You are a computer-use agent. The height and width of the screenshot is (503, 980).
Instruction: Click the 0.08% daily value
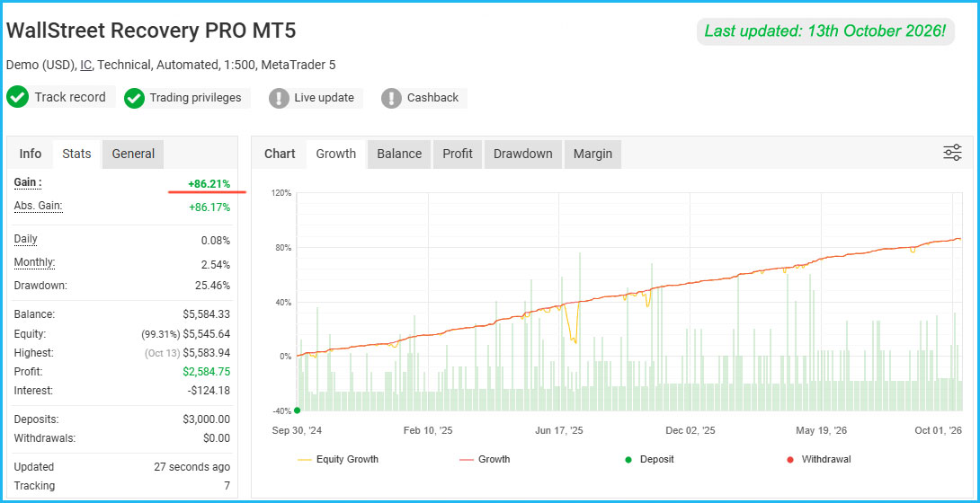(x=215, y=241)
